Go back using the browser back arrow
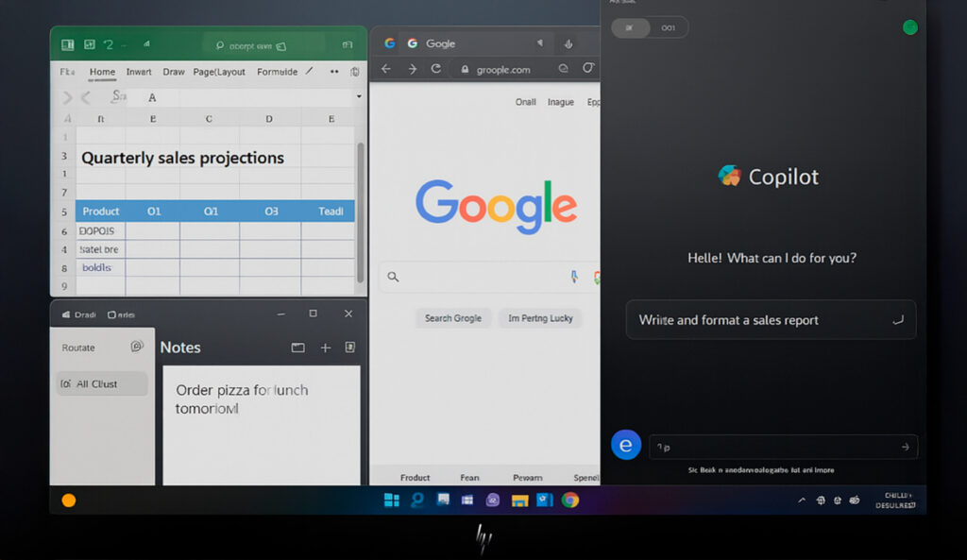 [x=386, y=69]
